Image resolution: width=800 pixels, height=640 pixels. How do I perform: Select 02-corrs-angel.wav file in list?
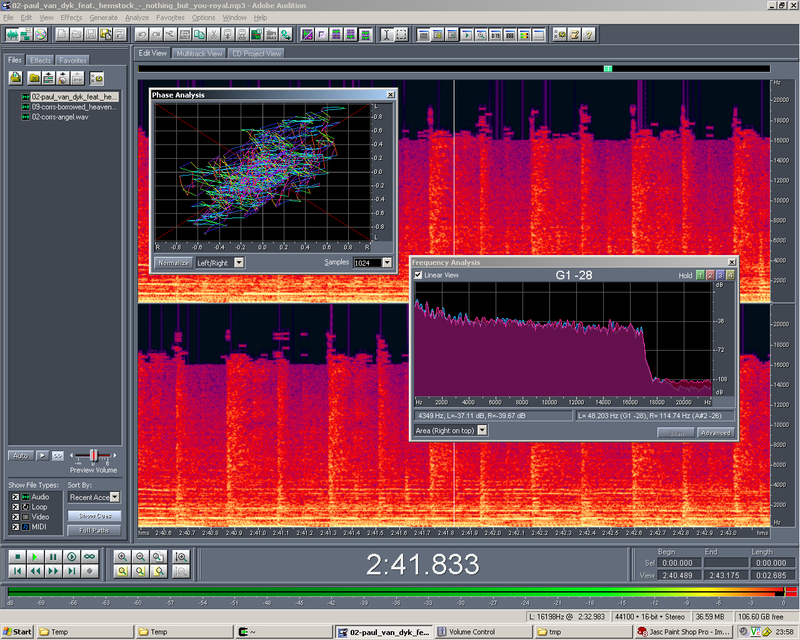point(60,117)
